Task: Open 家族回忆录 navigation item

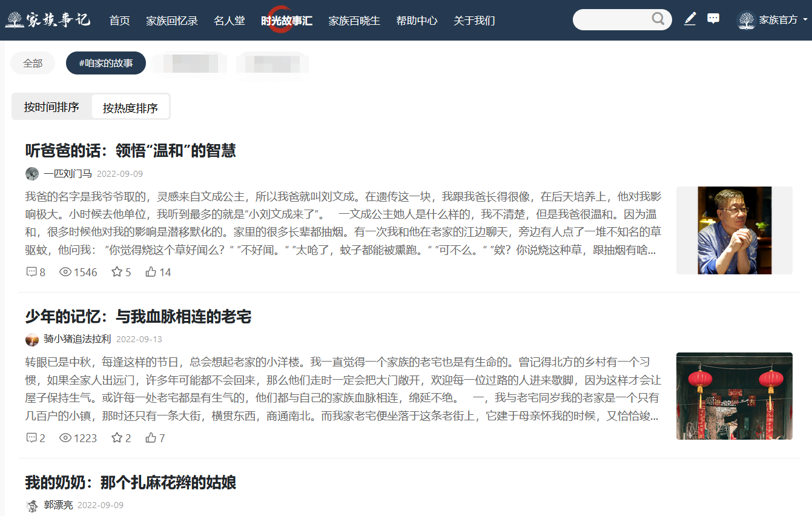Action: 172,21
